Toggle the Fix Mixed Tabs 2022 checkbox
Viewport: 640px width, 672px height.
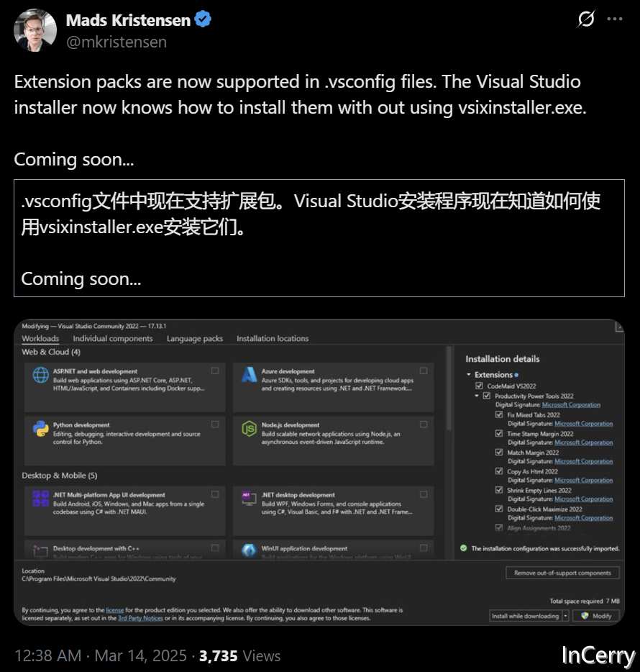(x=499, y=415)
